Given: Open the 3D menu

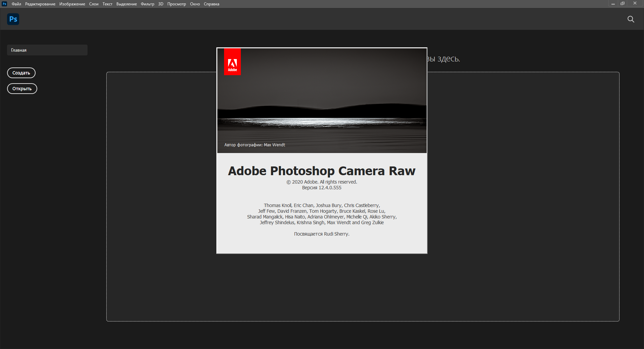Looking at the screenshot, I should 161,4.
